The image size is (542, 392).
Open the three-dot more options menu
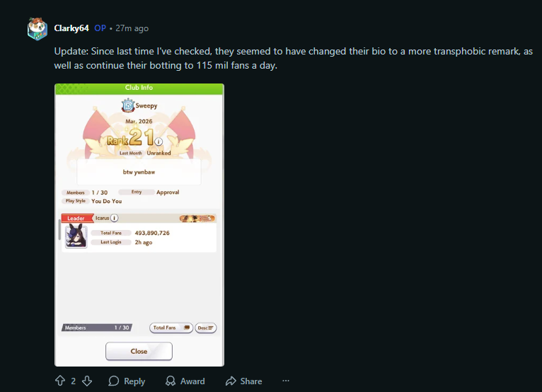(286, 381)
